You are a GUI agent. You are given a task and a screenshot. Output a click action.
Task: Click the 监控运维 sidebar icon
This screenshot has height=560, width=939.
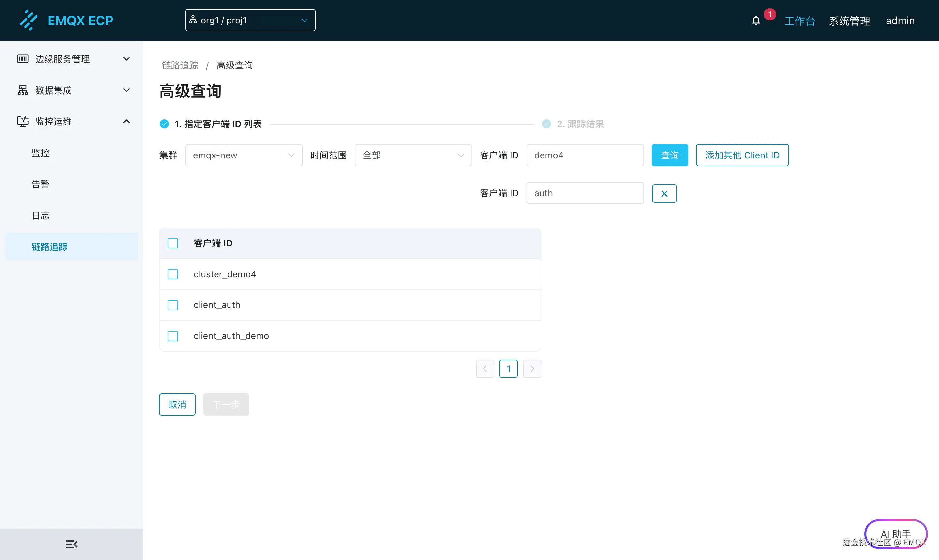22,122
